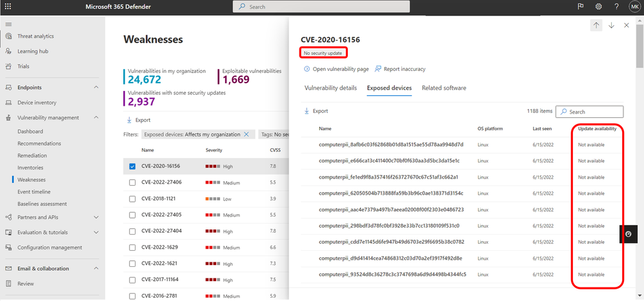
Task: Open Dashboard in the sidebar
Action: [x=30, y=131]
